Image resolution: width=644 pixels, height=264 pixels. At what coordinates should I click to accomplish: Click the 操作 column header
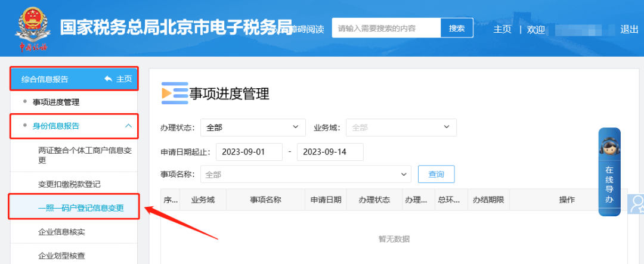pyautogui.click(x=567, y=200)
